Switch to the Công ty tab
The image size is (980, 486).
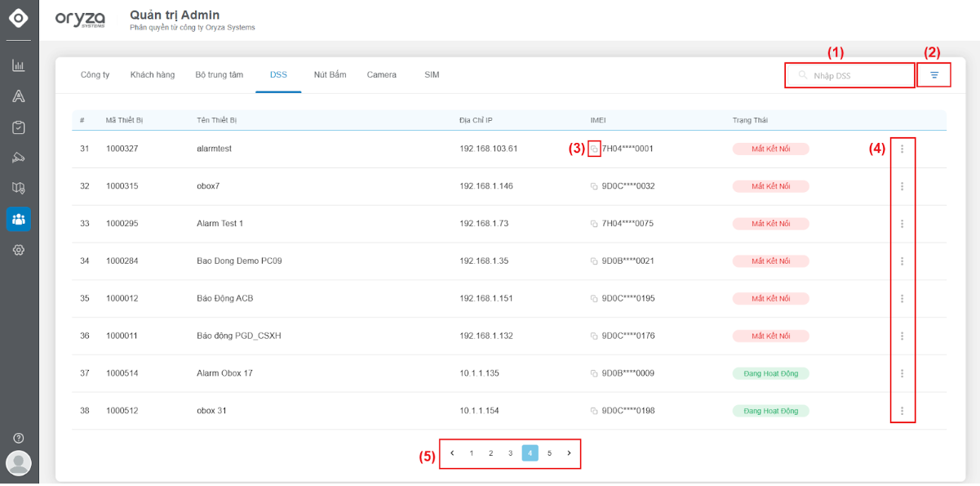point(95,75)
